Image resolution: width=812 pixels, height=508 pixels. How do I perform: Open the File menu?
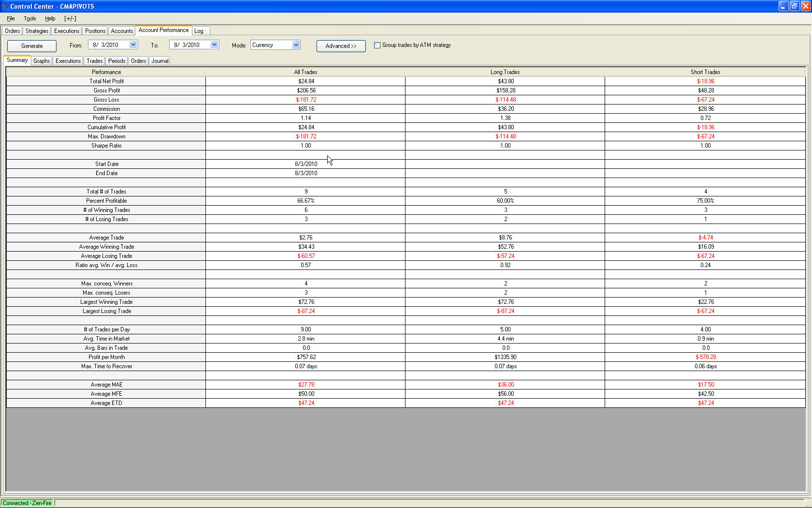pyautogui.click(x=11, y=18)
